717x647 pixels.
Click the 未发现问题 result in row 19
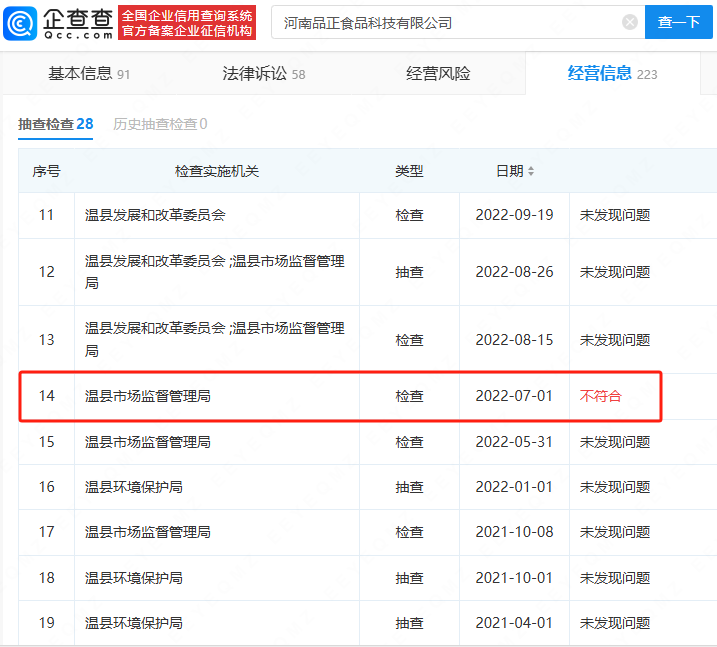tap(615, 623)
